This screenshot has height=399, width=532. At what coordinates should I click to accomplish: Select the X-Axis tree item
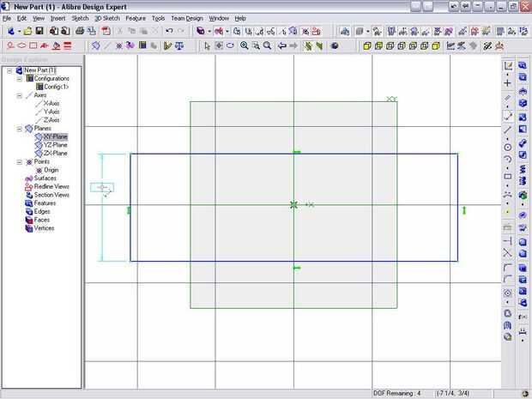(51, 104)
